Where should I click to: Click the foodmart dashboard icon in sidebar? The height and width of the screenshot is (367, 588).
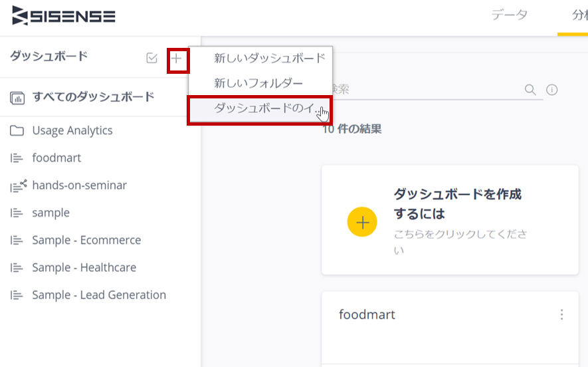17,158
